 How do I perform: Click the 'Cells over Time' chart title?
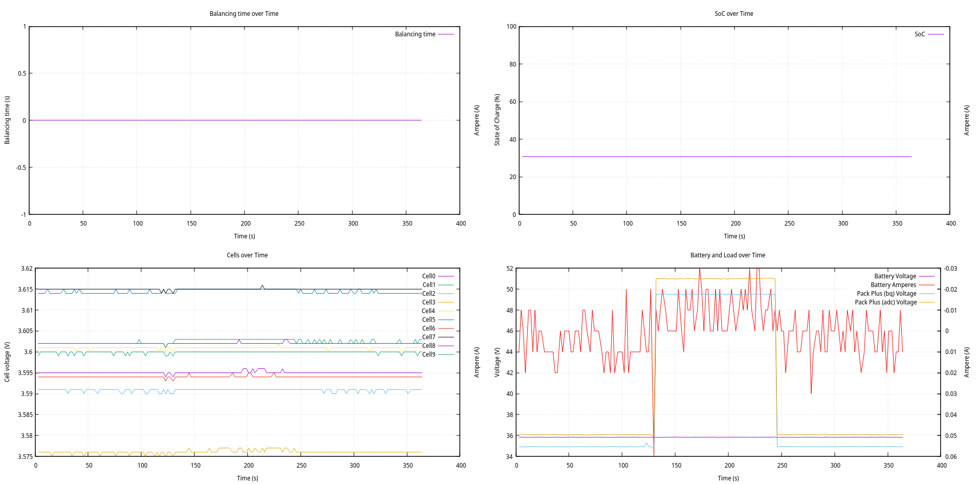247,255
